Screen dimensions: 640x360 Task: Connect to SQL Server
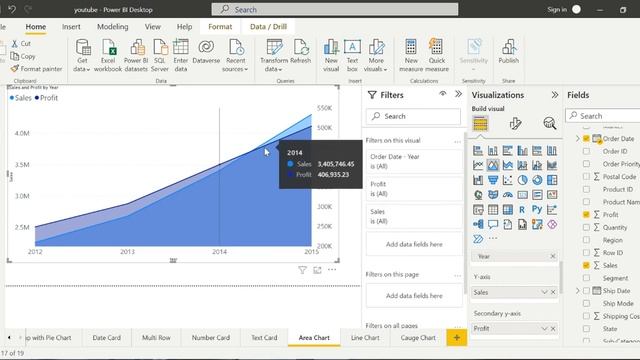[160, 47]
